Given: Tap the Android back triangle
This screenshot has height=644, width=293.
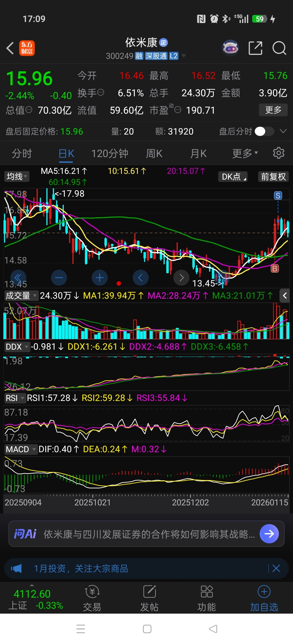Looking at the screenshot, I should pos(213,629).
